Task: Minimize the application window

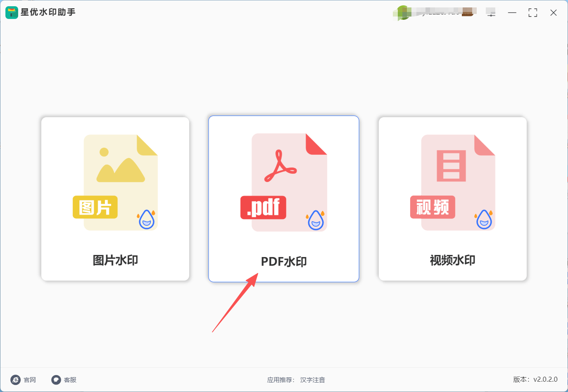Action: [512, 13]
